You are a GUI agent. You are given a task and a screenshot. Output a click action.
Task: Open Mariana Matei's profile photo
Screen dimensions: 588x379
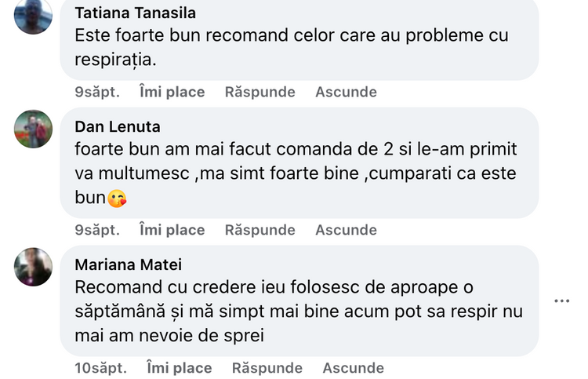[x=33, y=267]
